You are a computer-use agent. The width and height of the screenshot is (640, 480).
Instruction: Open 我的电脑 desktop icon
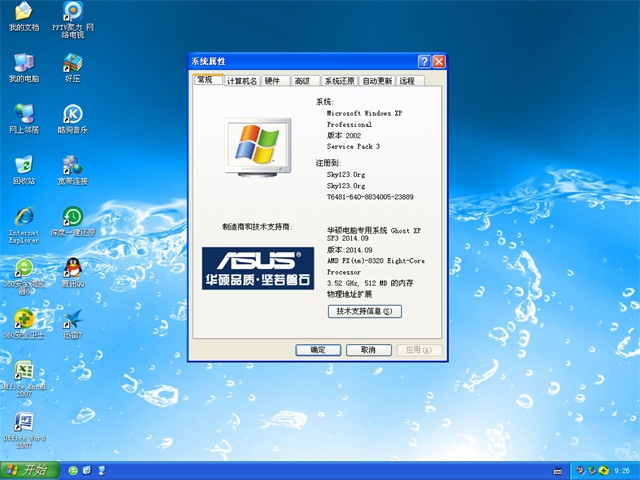[24, 64]
